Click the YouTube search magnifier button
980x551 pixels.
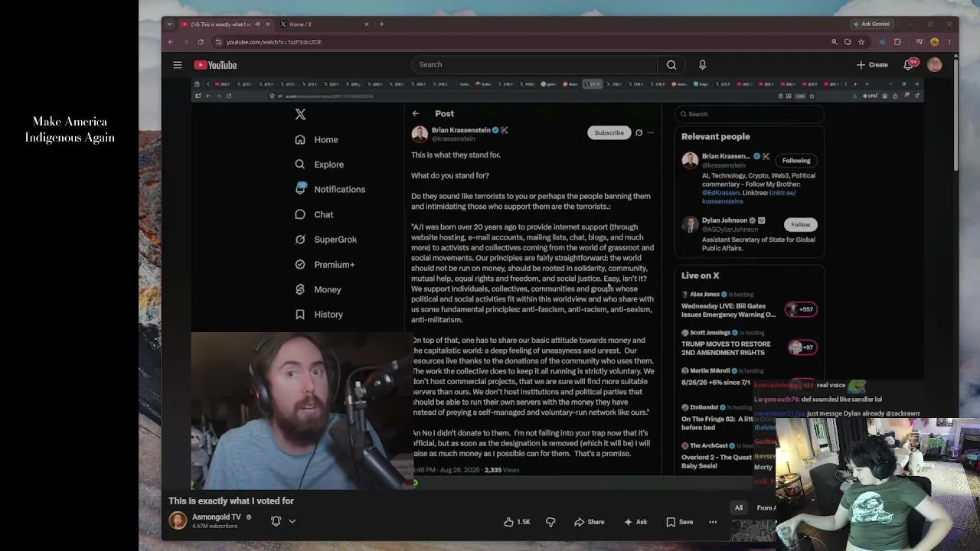coord(671,65)
